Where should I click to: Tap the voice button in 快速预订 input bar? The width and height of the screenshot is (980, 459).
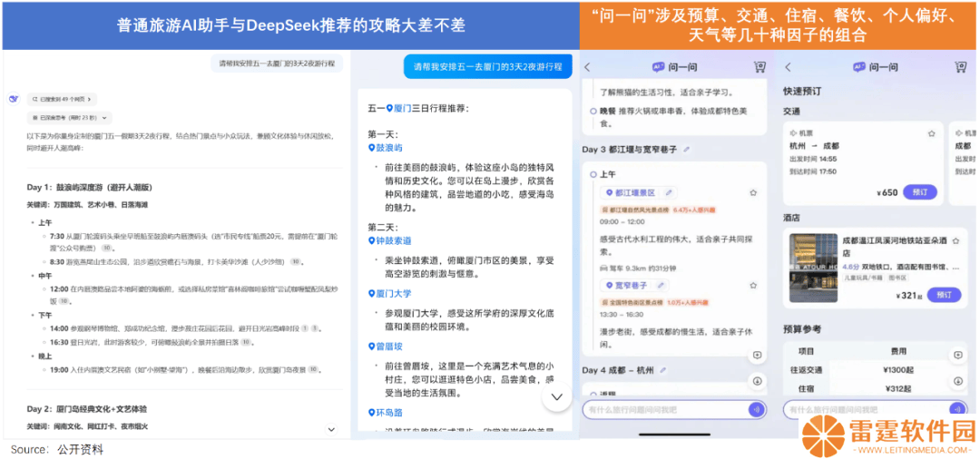point(956,410)
